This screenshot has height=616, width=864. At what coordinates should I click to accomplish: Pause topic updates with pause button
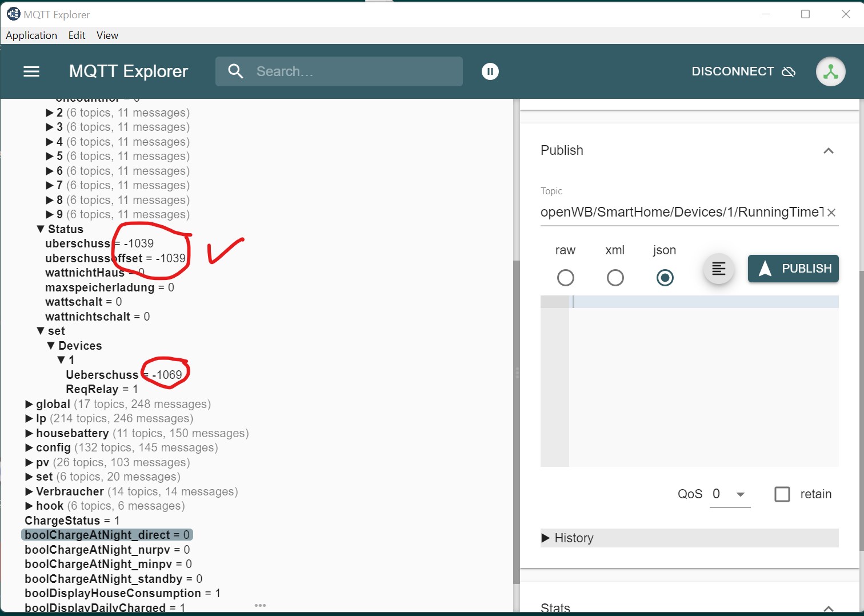(490, 71)
